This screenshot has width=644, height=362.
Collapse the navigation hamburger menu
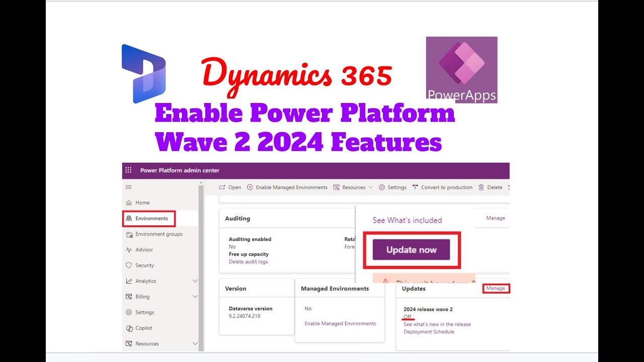click(x=128, y=187)
